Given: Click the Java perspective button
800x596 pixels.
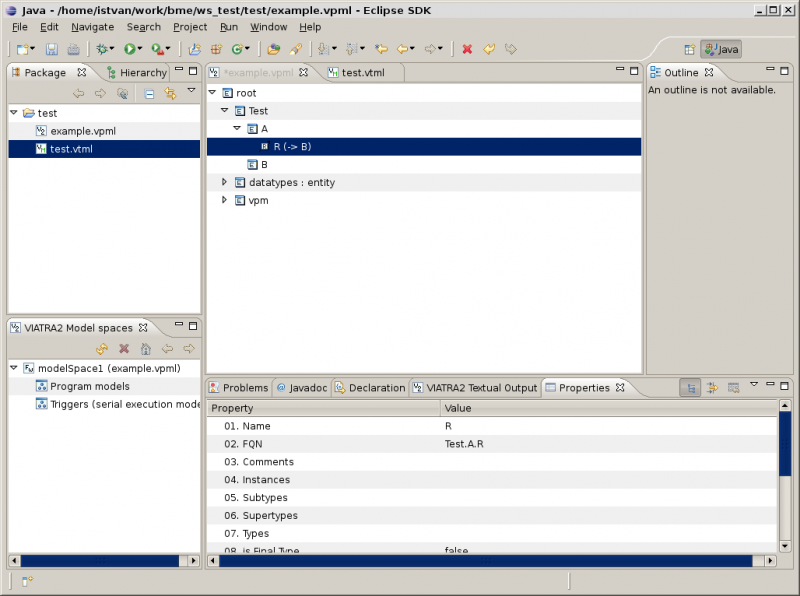Looking at the screenshot, I should pos(721,49).
